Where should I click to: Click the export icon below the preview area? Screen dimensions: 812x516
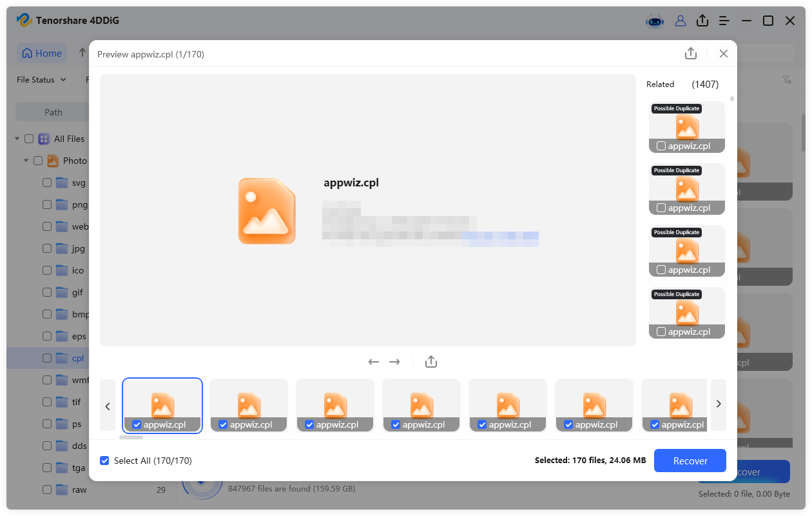431,362
